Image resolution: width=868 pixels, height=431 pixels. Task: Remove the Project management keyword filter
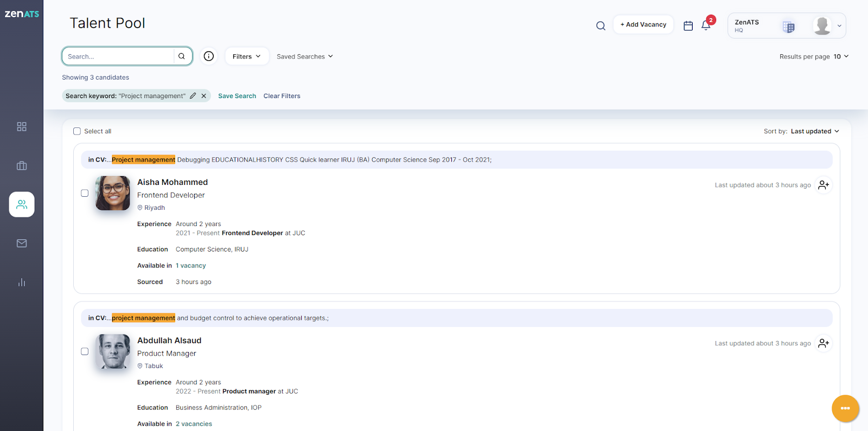pyautogui.click(x=204, y=96)
